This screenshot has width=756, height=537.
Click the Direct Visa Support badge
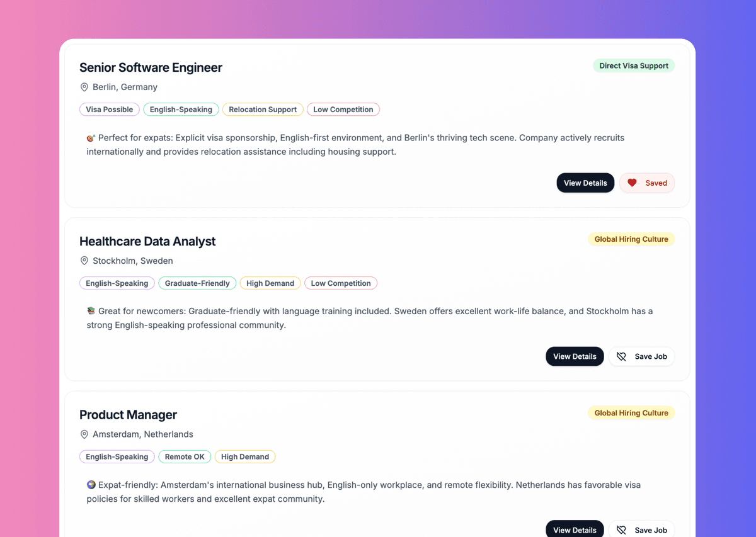point(634,65)
